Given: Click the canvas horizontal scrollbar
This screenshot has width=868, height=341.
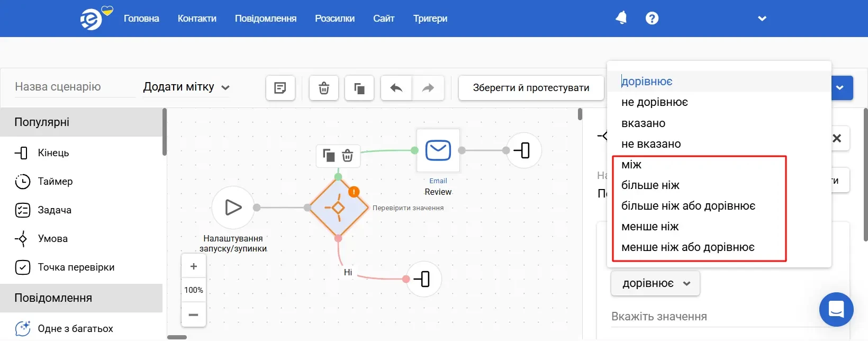Looking at the screenshot, I should pos(177,337).
